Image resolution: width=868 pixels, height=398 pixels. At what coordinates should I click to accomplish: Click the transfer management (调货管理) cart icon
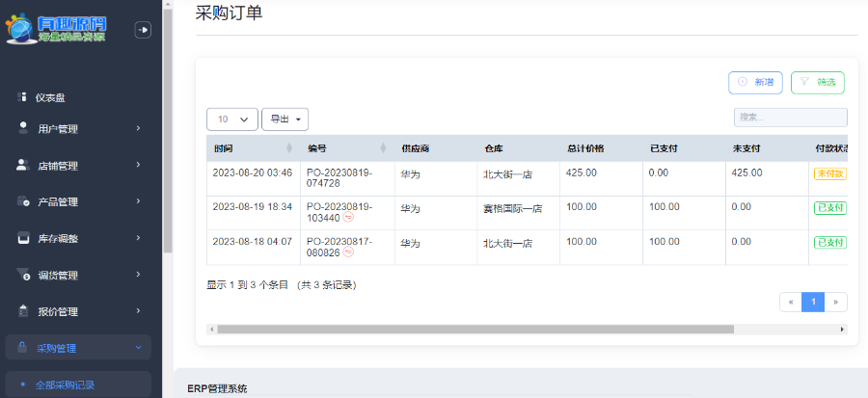click(22, 276)
